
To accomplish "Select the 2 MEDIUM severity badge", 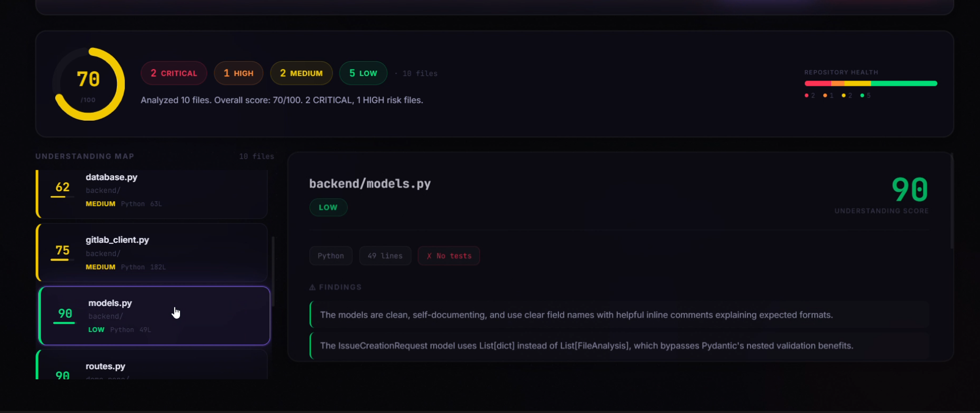I will (x=301, y=73).
